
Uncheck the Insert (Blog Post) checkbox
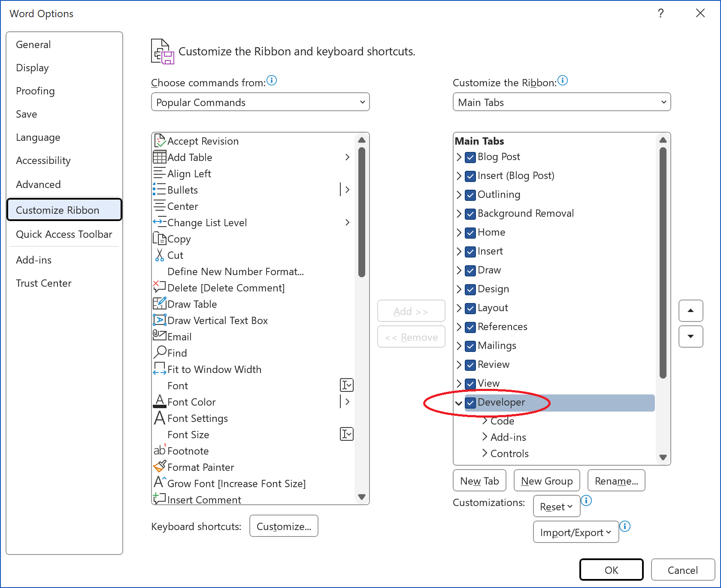470,176
